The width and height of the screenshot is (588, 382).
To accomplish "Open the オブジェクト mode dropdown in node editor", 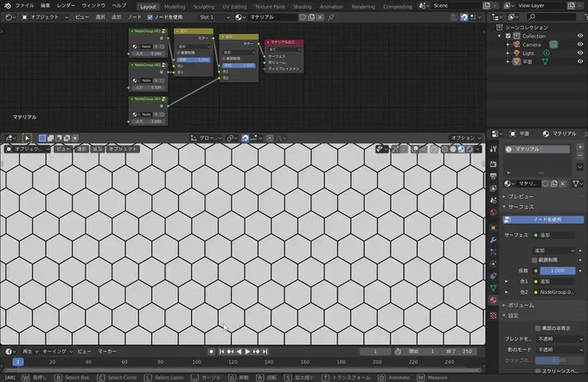I will pos(45,17).
